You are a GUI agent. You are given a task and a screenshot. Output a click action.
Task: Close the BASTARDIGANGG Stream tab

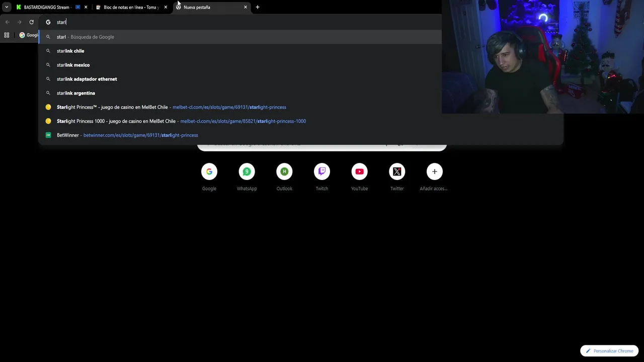(x=86, y=7)
